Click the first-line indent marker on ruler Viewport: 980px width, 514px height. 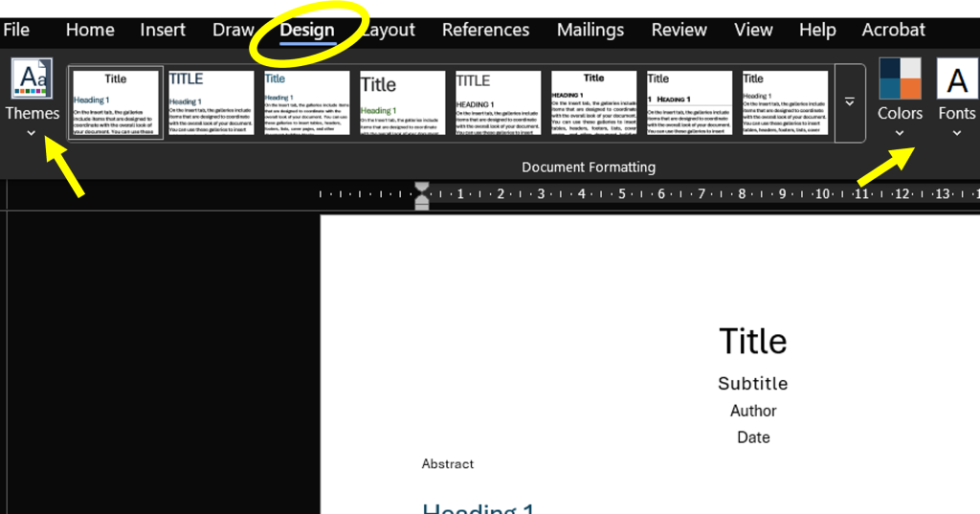point(422,187)
